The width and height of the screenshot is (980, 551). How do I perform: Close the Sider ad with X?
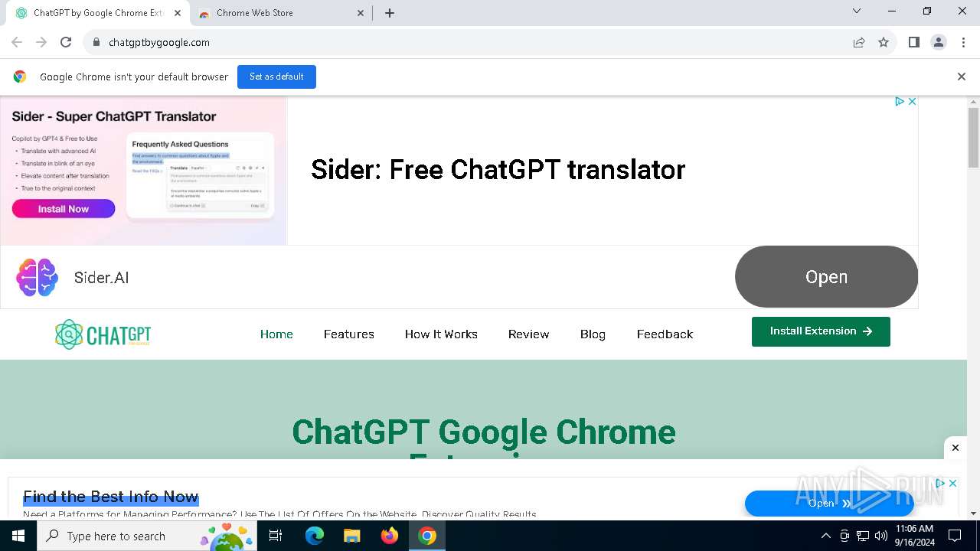(912, 101)
